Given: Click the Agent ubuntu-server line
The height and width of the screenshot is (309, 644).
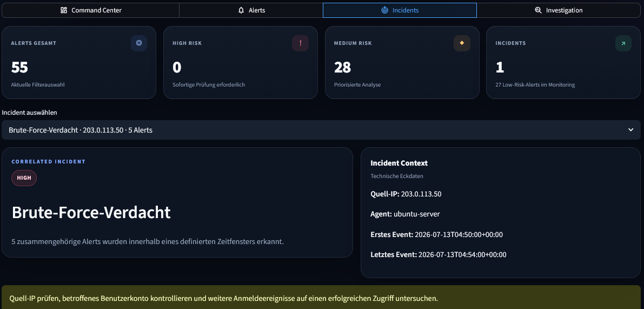Looking at the screenshot, I should [x=405, y=214].
